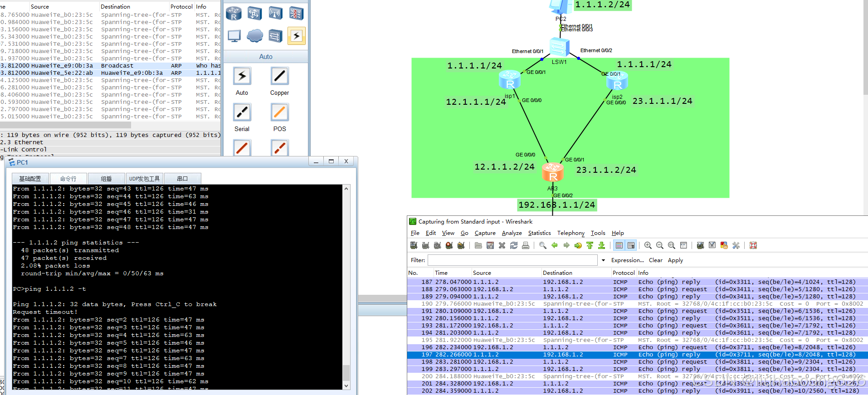Click Wireshark restart capture icon

[x=461, y=245]
